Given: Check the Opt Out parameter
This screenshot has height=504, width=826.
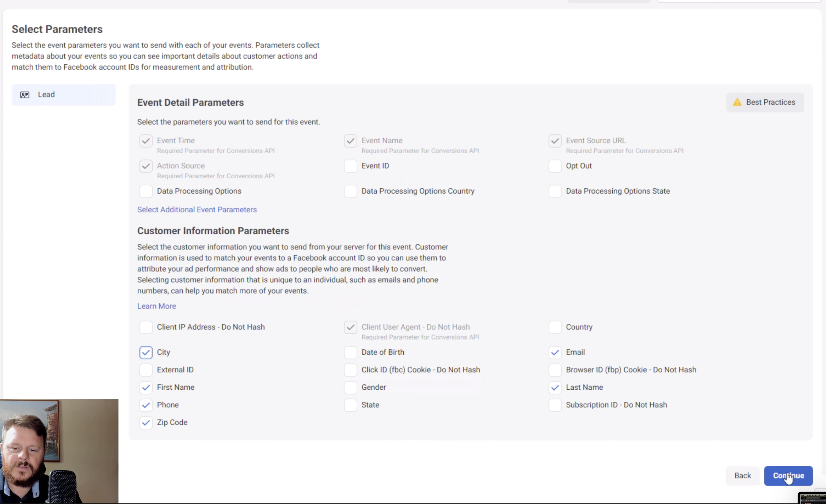Looking at the screenshot, I should pyautogui.click(x=555, y=166).
